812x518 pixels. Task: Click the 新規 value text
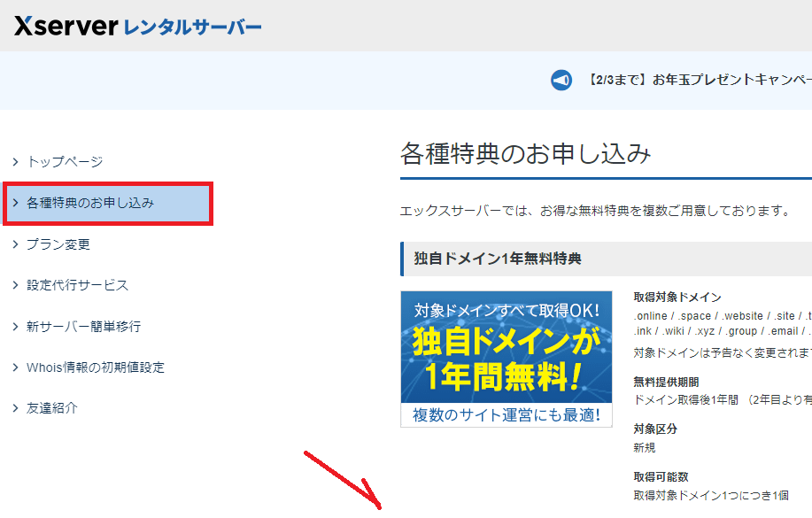645,447
